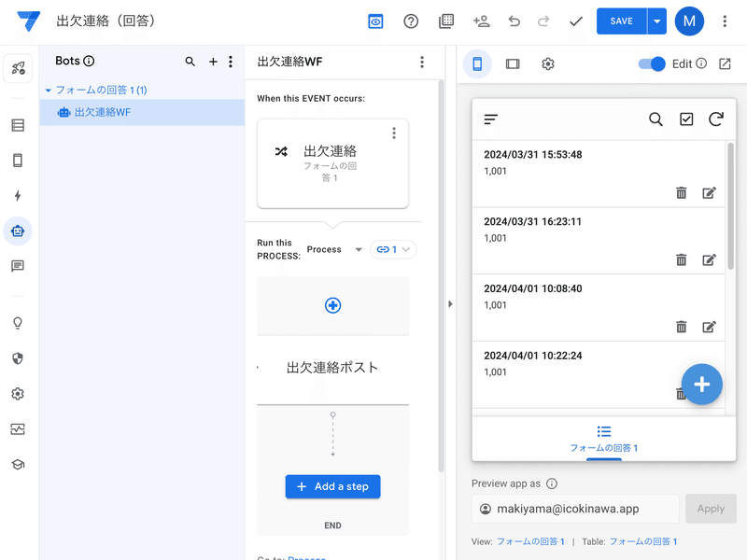This screenshot has width=747, height=560.
Task: Refresh the preview app with sync icon
Action: 716,119
